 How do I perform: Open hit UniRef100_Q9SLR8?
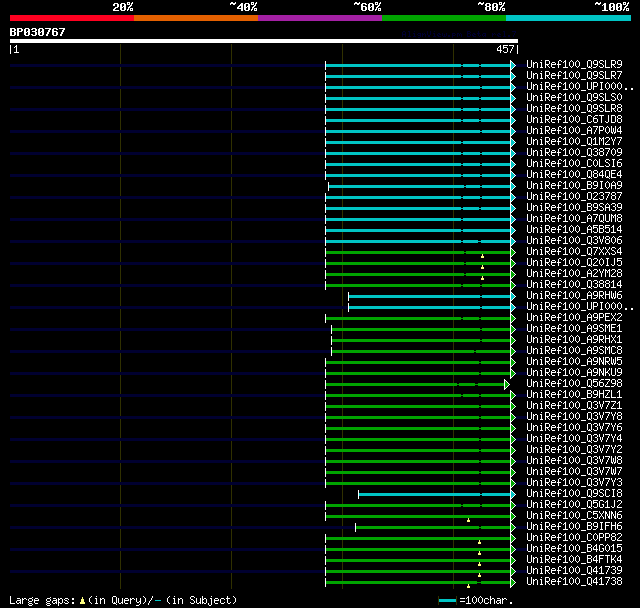pyautogui.click(x=574, y=109)
